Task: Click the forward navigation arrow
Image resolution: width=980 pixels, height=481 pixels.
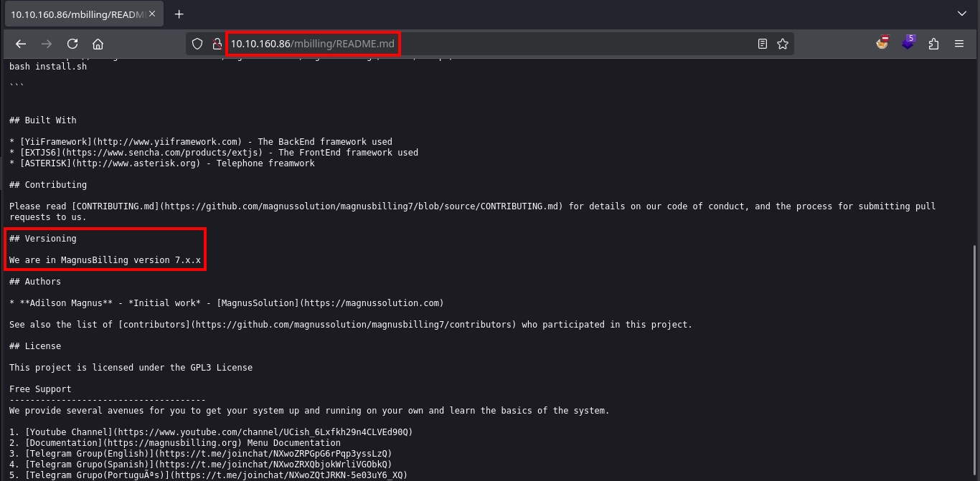Action: (x=47, y=44)
